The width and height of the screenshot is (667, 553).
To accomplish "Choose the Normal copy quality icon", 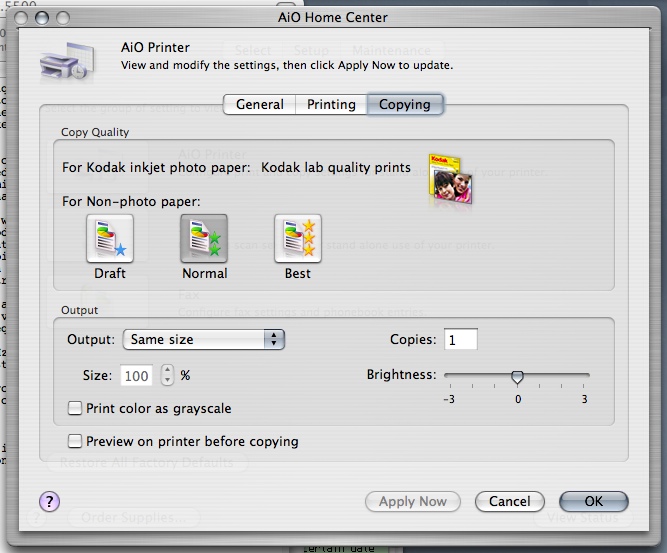I will pos(204,239).
